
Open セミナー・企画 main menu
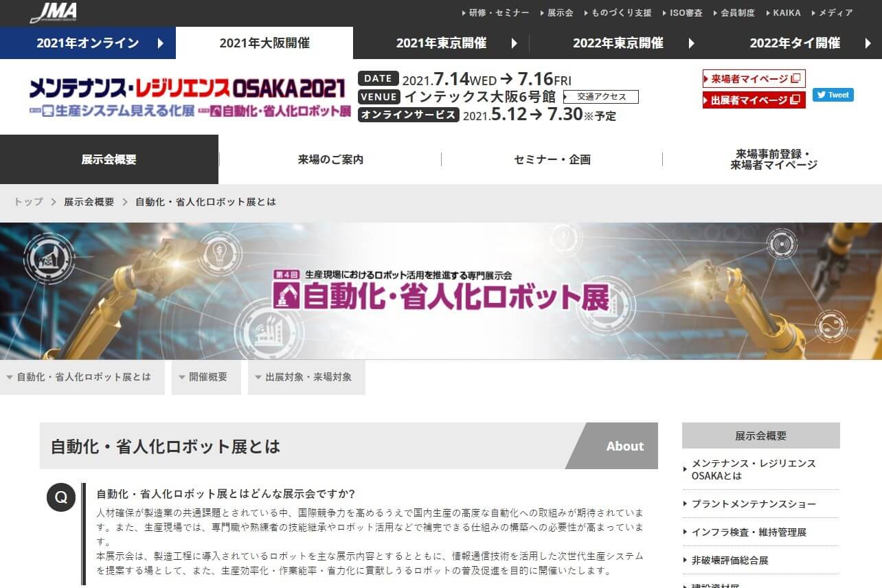(x=552, y=159)
